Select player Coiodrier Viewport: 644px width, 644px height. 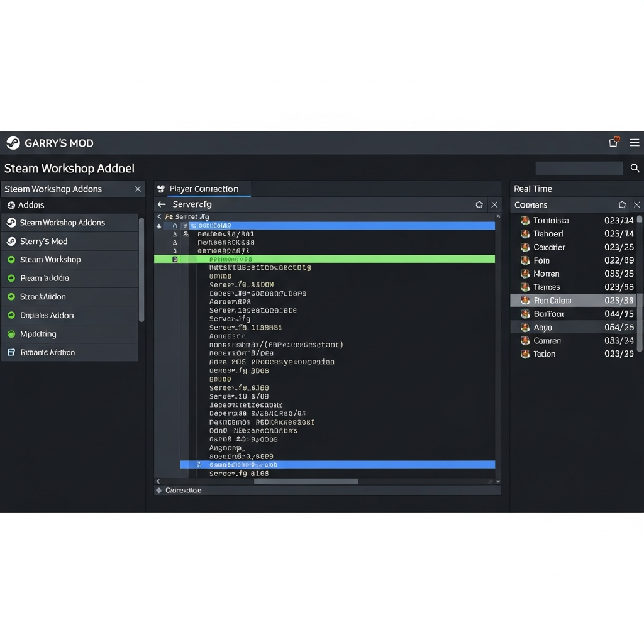pos(574,247)
